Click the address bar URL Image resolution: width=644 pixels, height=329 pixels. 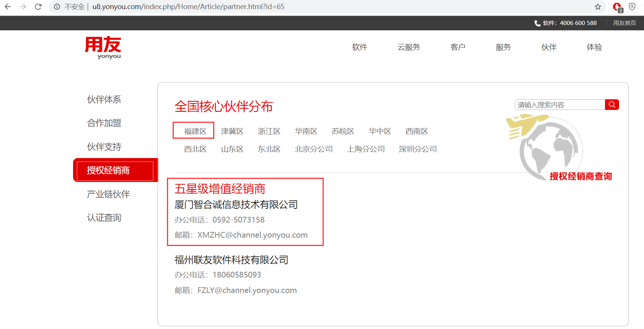pos(189,7)
